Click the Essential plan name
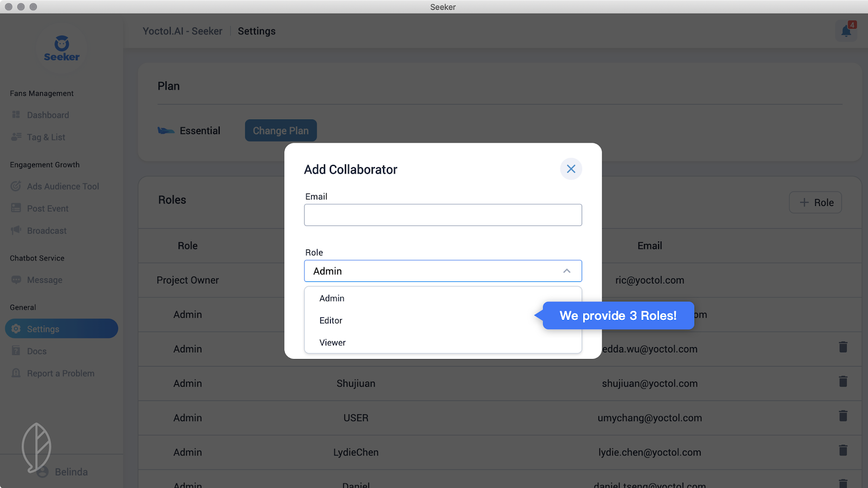Screen dimensions: 868x488 (200, 131)
